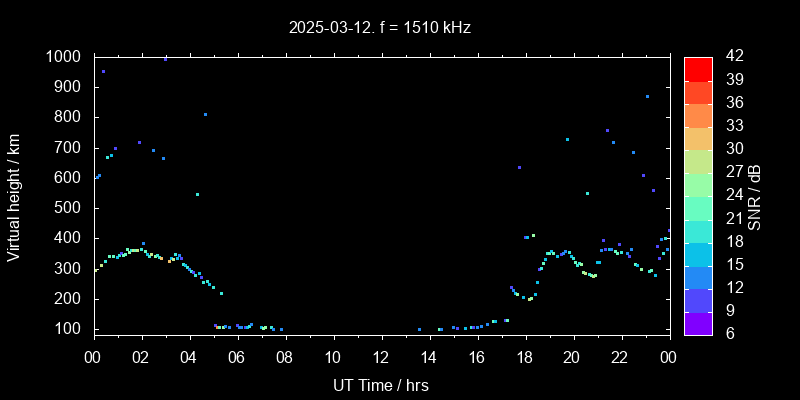Choose the cyan swatch between 15 and 18
The width and height of the screenshot is (800, 400).
[x=698, y=252]
